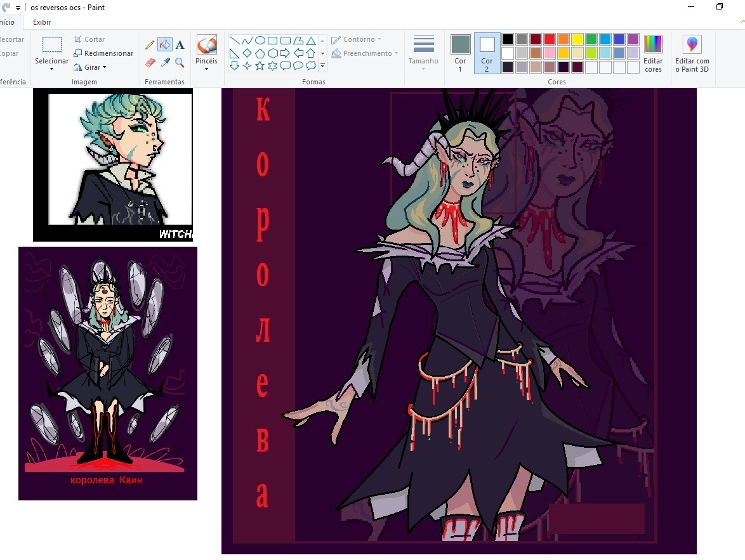Expand the shapes gallery more arrow
Image resolution: width=745 pixels, height=560 pixels.
tap(322, 65)
